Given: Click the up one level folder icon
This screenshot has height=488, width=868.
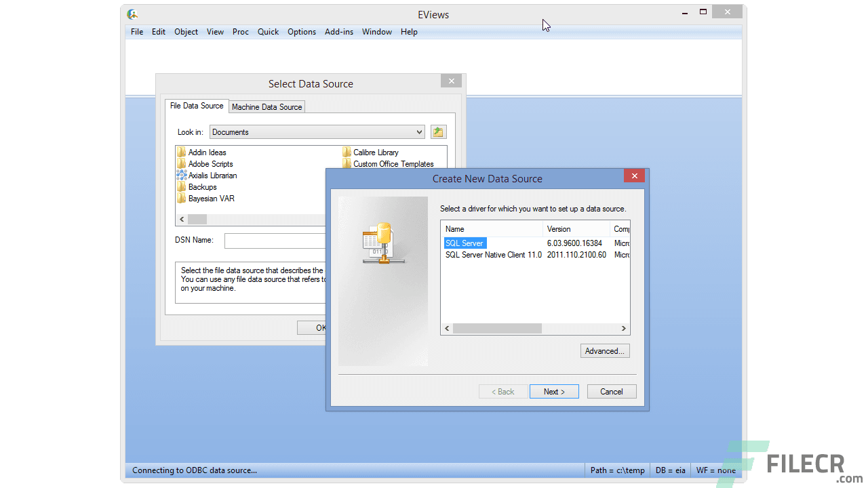Looking at the screenshot, I should [438, 132].
